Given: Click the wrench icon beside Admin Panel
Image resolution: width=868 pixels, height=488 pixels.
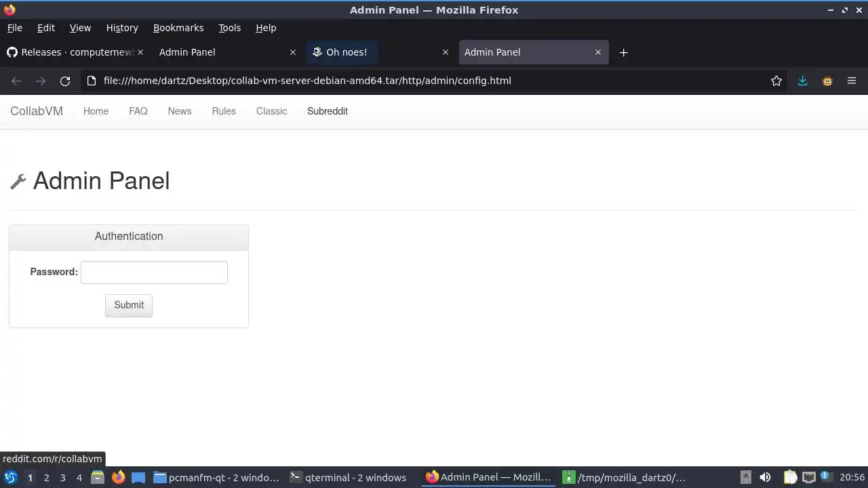Looking at the screenshot, I should pyautogui.click(x=18, y=182).
